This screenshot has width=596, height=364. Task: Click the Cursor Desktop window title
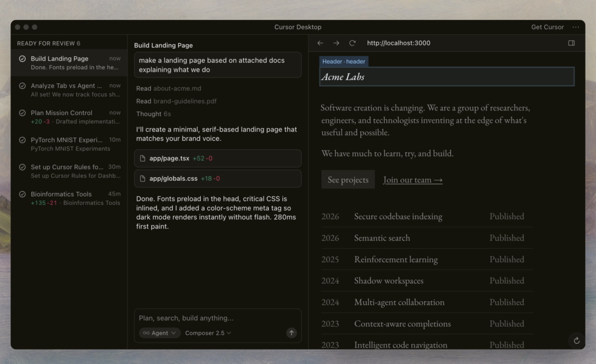coord(298,27)
